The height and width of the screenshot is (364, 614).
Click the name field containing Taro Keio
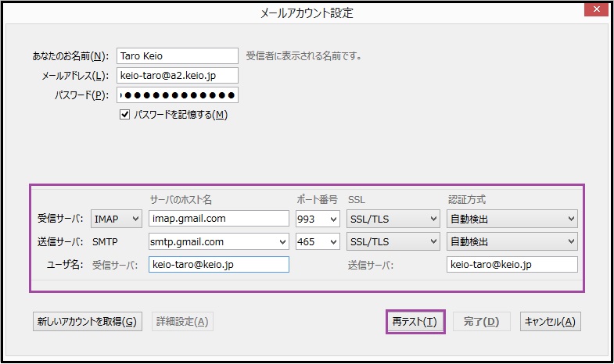(x=177, y=56)
